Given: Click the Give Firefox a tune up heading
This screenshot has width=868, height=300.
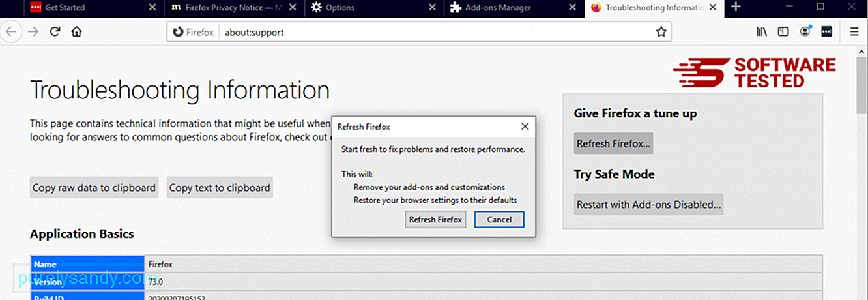Looking at the screenshot, I should (x=635, y=113).
